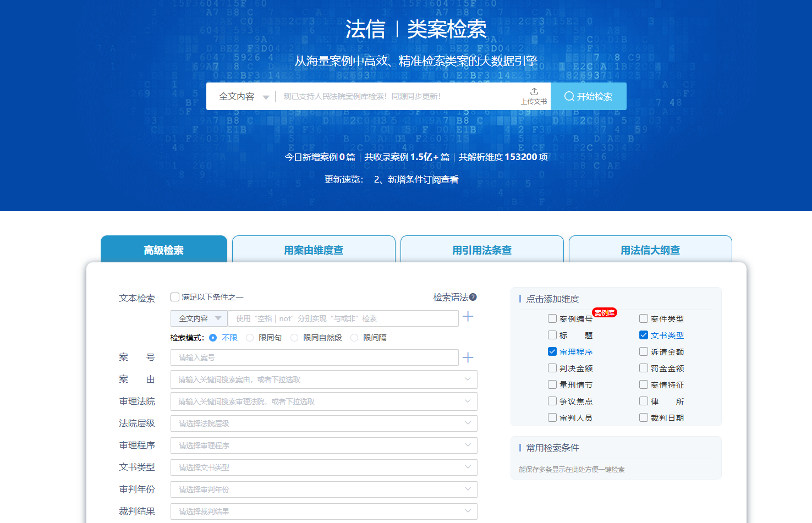Open 全文内容 dropdown in text search row

click(x=199, y=318)
